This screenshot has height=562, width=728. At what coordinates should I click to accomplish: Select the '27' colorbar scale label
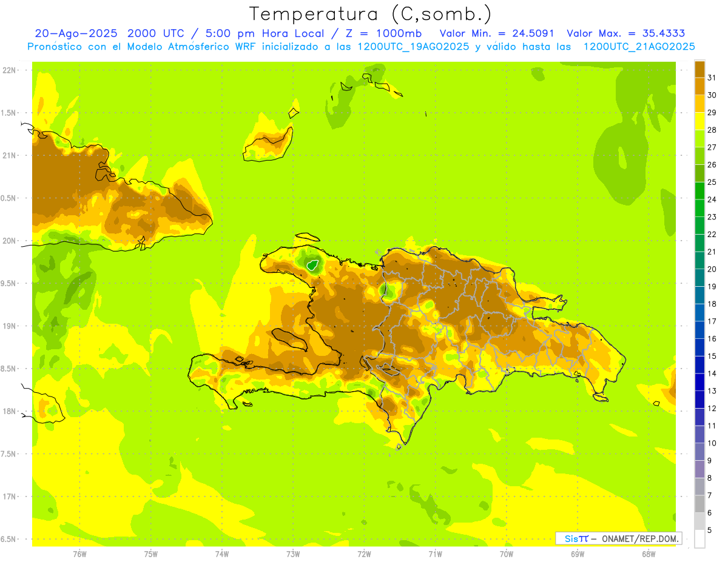click(712, 147)
